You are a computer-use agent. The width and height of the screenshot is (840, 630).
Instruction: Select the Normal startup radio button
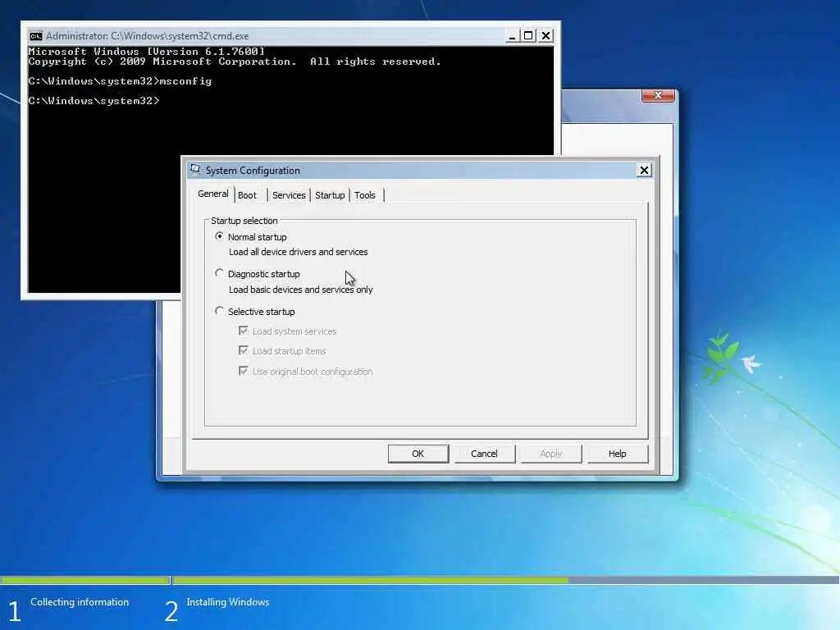tap(219, 236)
